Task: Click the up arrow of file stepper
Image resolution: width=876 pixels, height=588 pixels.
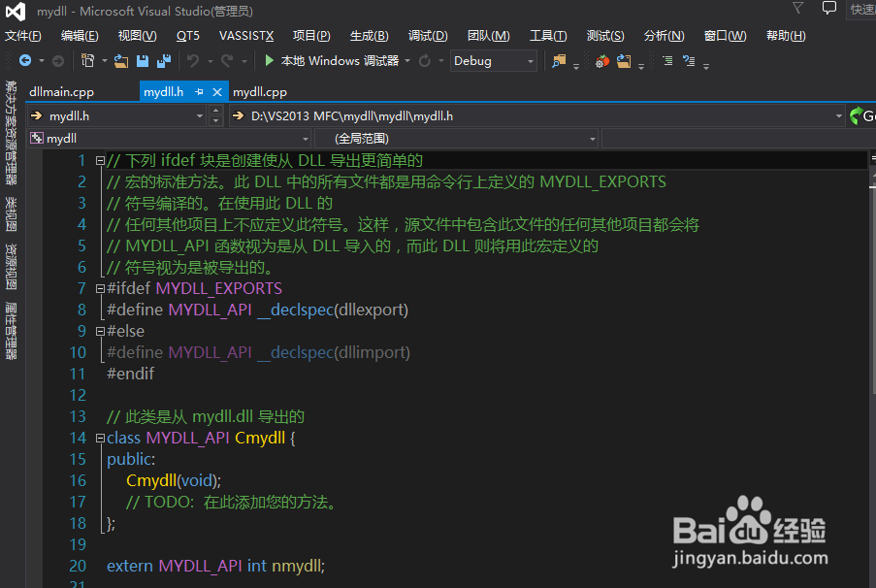Action: 215,111
